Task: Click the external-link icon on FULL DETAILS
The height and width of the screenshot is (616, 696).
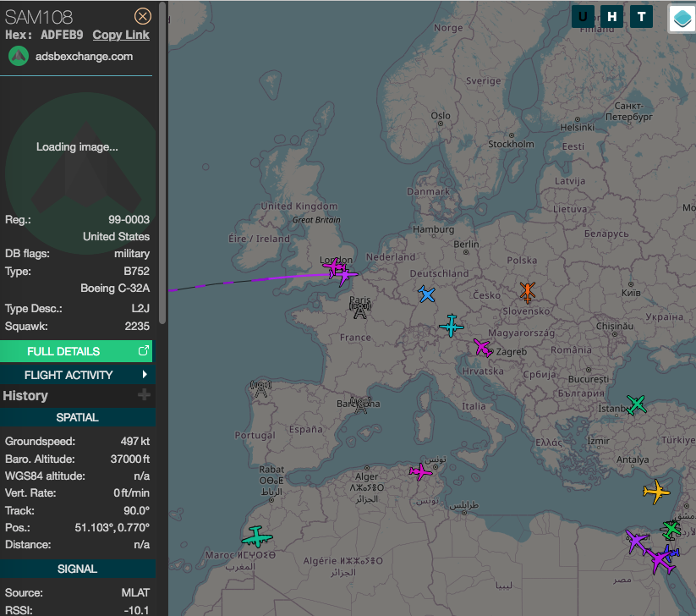Action: 144,351
